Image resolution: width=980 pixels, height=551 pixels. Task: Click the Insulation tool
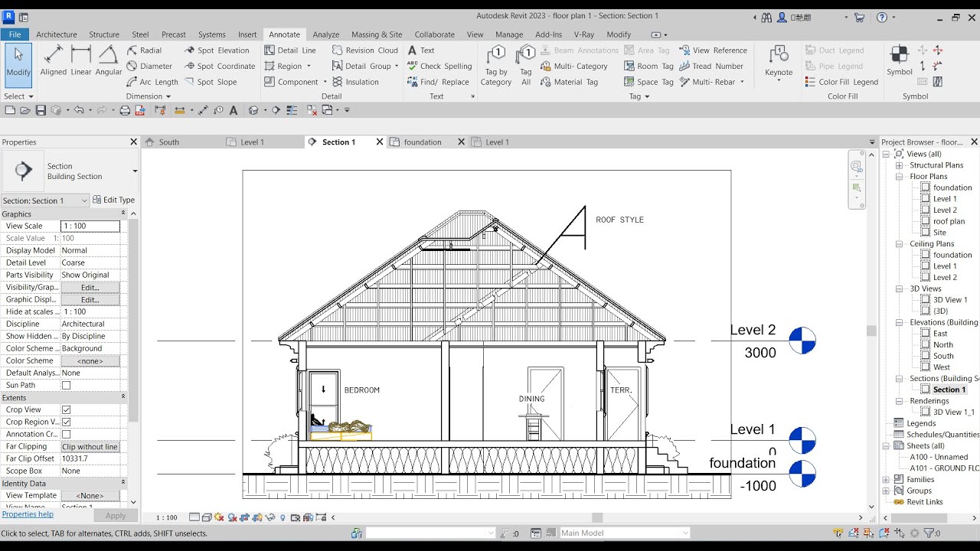click(x=356, y=82)
